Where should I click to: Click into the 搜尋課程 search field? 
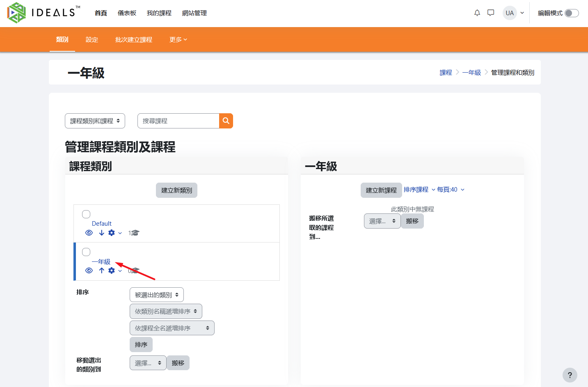[178, 121]
